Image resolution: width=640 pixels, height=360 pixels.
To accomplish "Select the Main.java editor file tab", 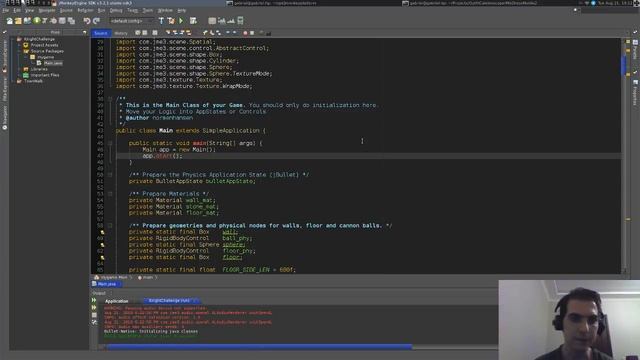I will coord(107,284).
